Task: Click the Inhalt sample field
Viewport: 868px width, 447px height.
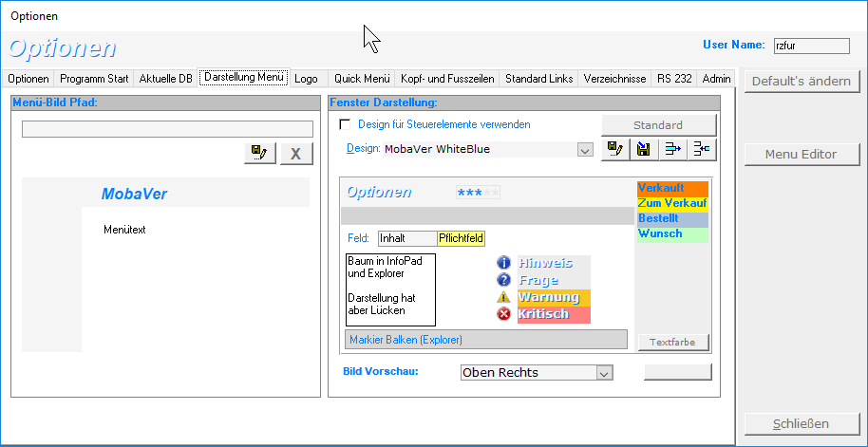Action: pyautogui.click(x=407, y=238)
